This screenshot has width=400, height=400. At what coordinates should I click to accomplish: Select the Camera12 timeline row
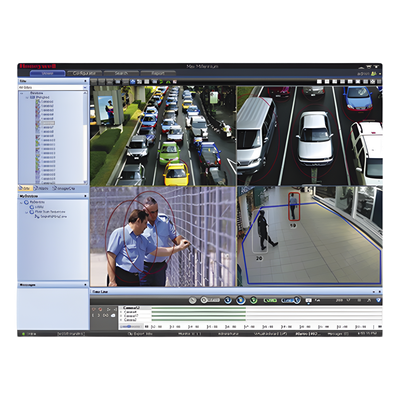tap(250, 308)
